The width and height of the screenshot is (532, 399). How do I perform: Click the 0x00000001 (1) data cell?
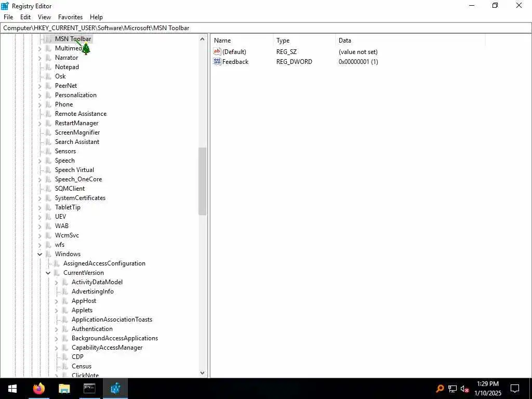[358, 62]
